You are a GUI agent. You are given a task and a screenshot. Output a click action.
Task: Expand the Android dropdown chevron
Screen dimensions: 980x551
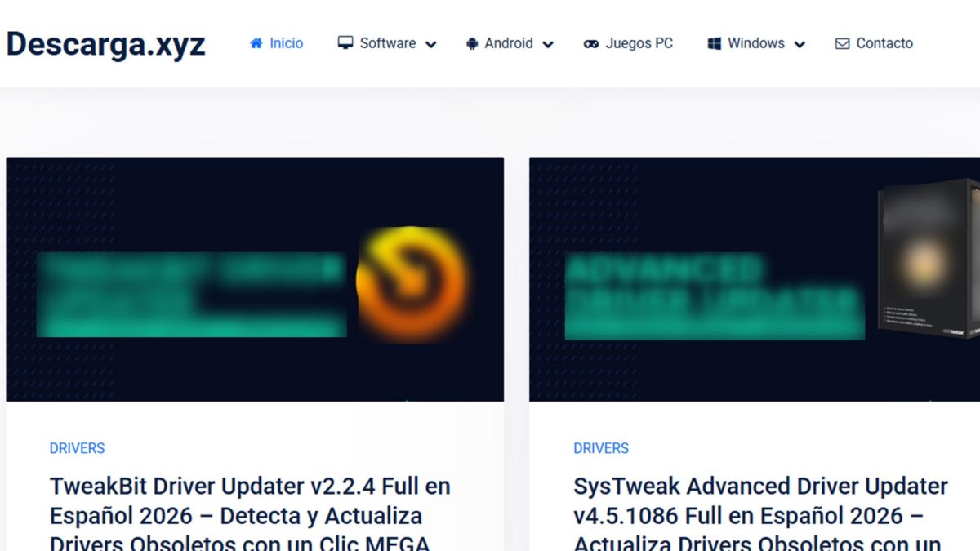click(548, 44)
